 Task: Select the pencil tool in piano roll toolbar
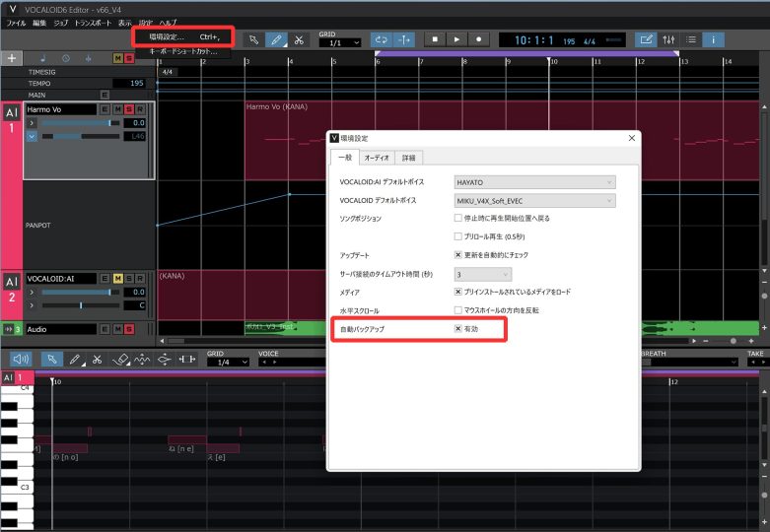[75, 360]
